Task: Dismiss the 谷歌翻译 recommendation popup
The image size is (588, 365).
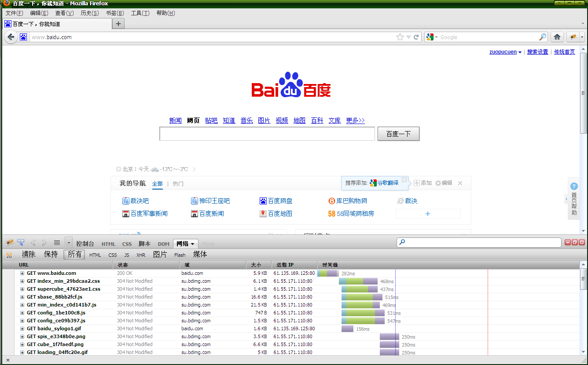Action: (404, 179)
